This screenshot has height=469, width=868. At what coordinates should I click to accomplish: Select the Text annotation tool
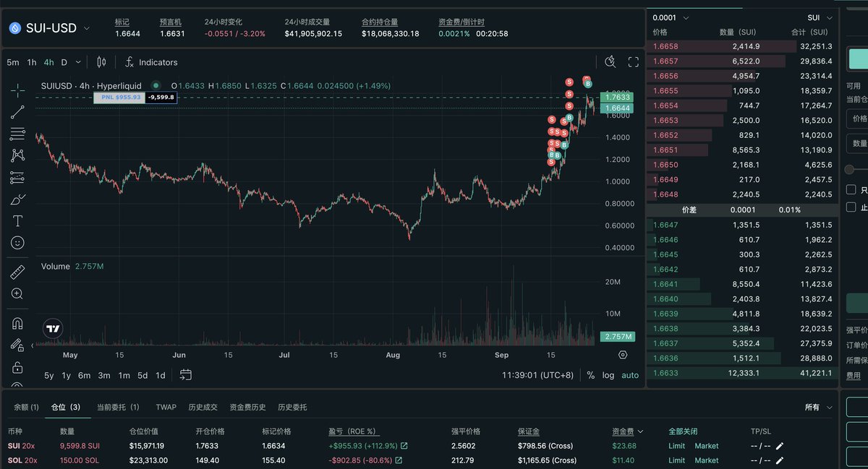[17, 220]
